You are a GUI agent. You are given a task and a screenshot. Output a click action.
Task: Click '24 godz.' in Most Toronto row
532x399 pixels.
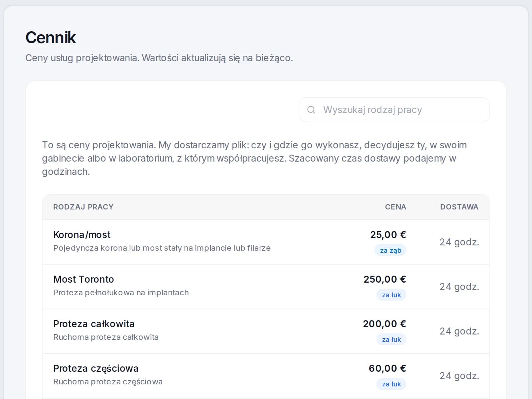(459, 287)
